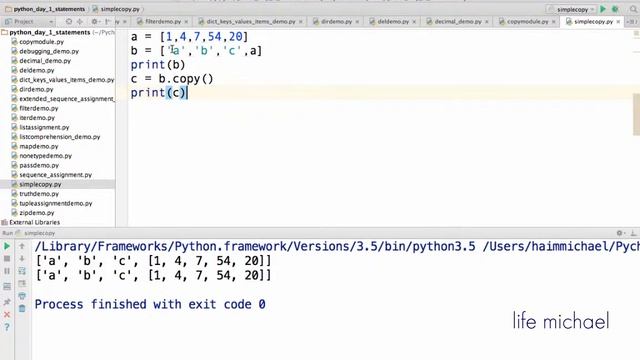Click the Up the stack trace arrow

[x=22, y=246]
